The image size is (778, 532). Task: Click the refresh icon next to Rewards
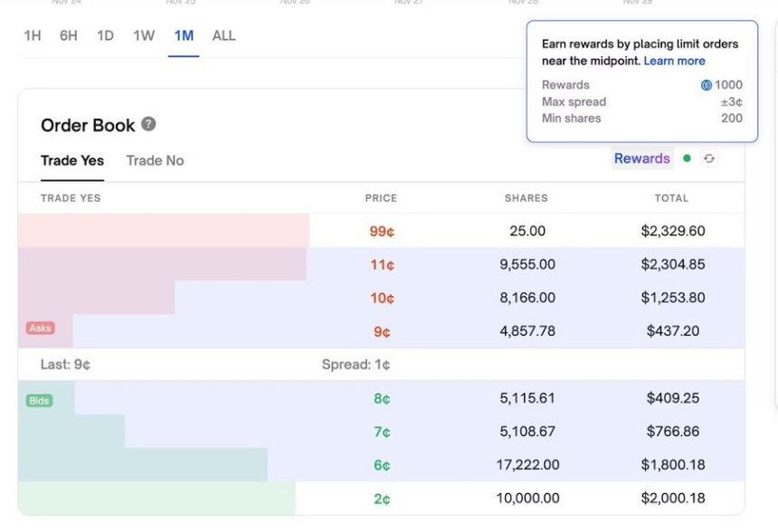[709, 158]
